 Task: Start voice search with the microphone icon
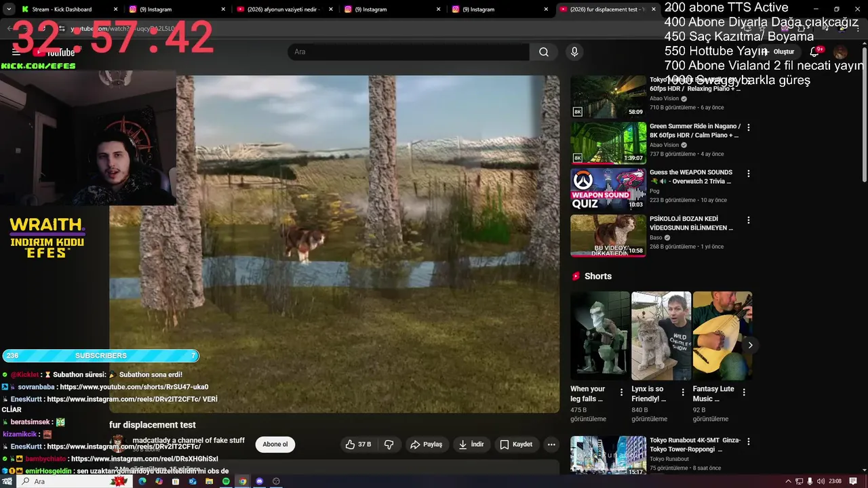coord(574,52)
